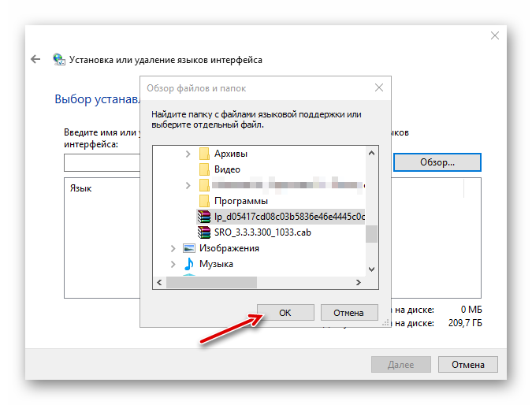Click the Архивы folder icon
This screenshot has height=405, width=532.
click(x=204, y=154)
